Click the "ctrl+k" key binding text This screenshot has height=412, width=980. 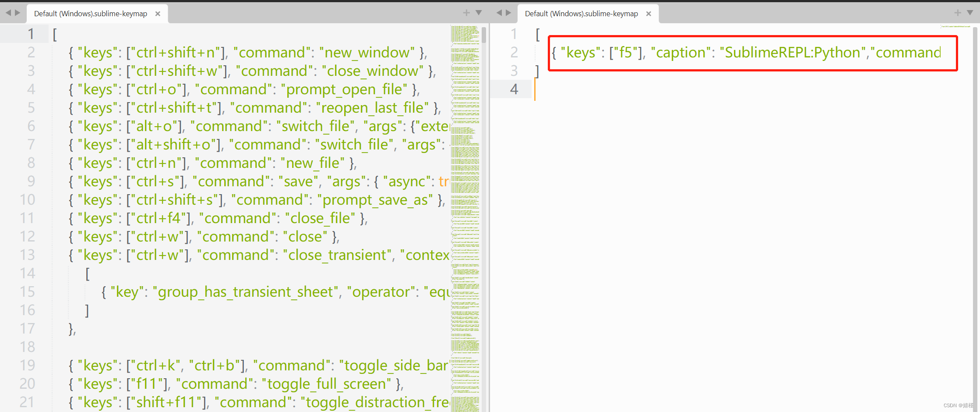(x=155, y=366)
